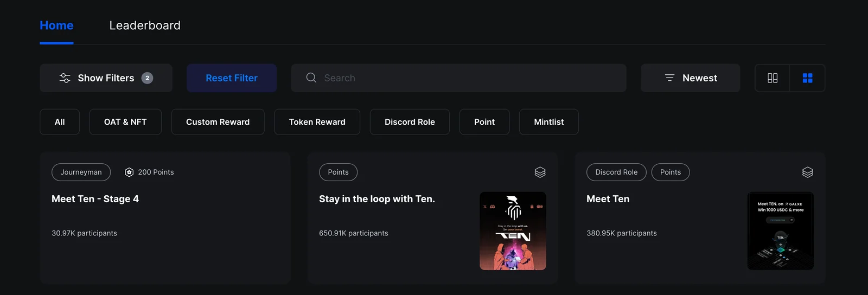Open the Meet Ten - Stage 4 campaign
The width and height of the screenshot is (868, 295).
point(95,199)
